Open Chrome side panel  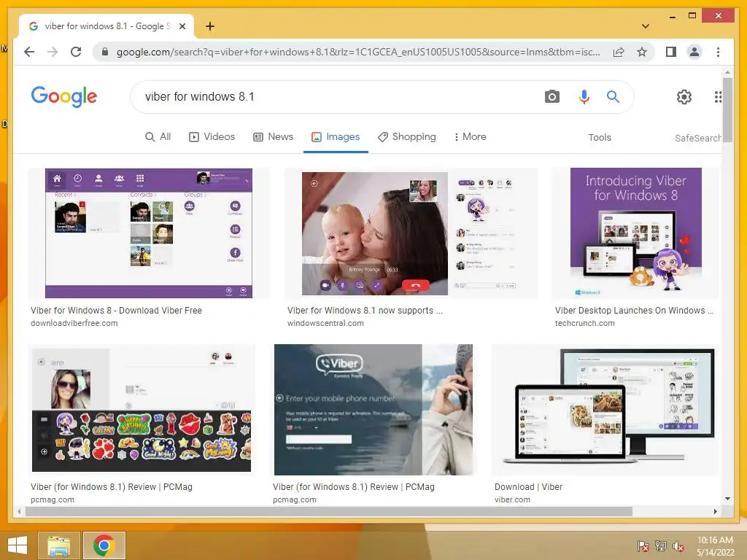pos(671,52)
